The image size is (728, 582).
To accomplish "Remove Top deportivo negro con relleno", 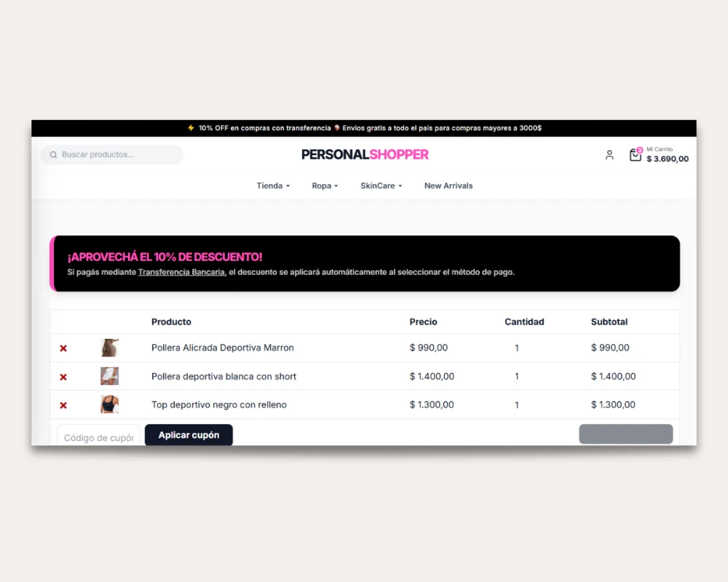I will (x=63, y=405).
